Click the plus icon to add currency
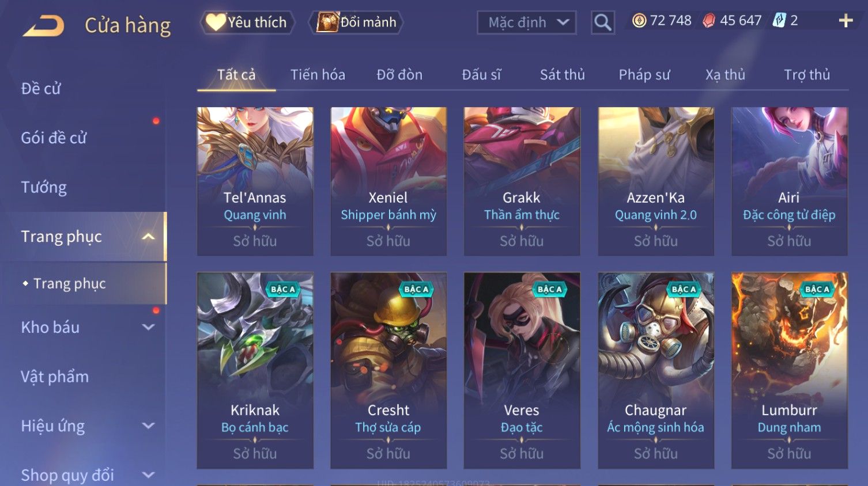The image size is (868, 486). click(846, 21)
